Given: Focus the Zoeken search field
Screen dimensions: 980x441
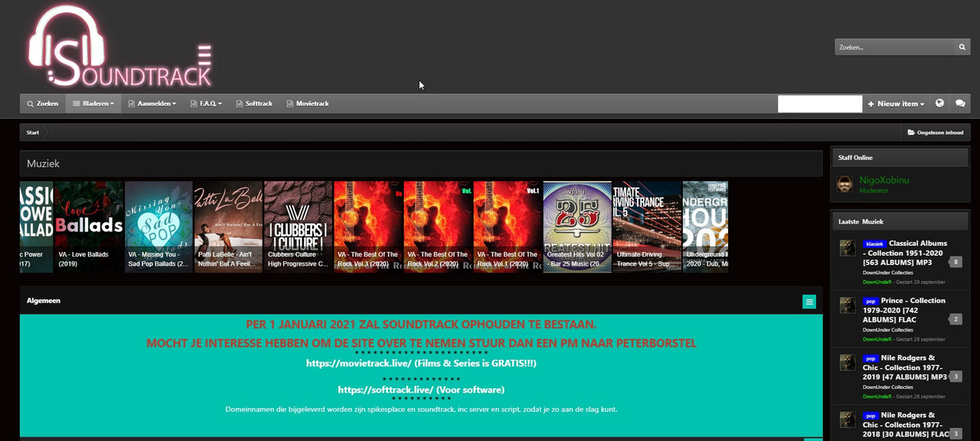Looking at the screenshot, I should pos(895,47).
